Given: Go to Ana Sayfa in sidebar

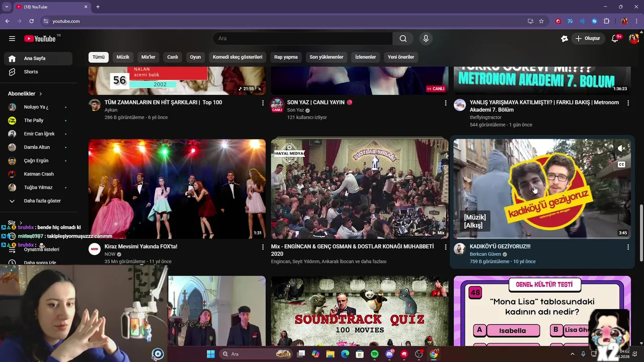Looking at the screenshot, I should (x=38, y=58).
